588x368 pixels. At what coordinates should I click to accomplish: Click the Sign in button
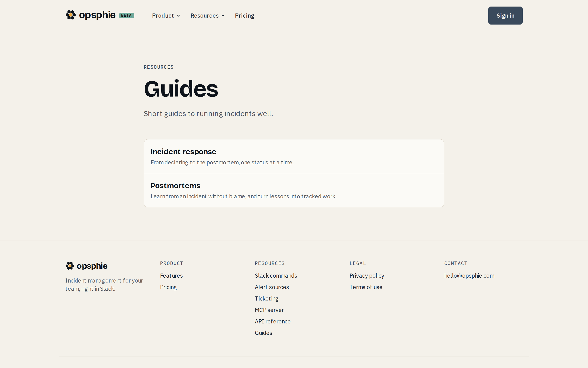[x=505, y=16]
